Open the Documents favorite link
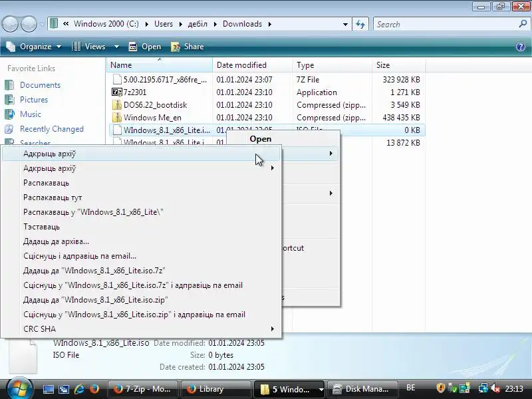Screen dimensions: 532x399 (x=40, y=85)
